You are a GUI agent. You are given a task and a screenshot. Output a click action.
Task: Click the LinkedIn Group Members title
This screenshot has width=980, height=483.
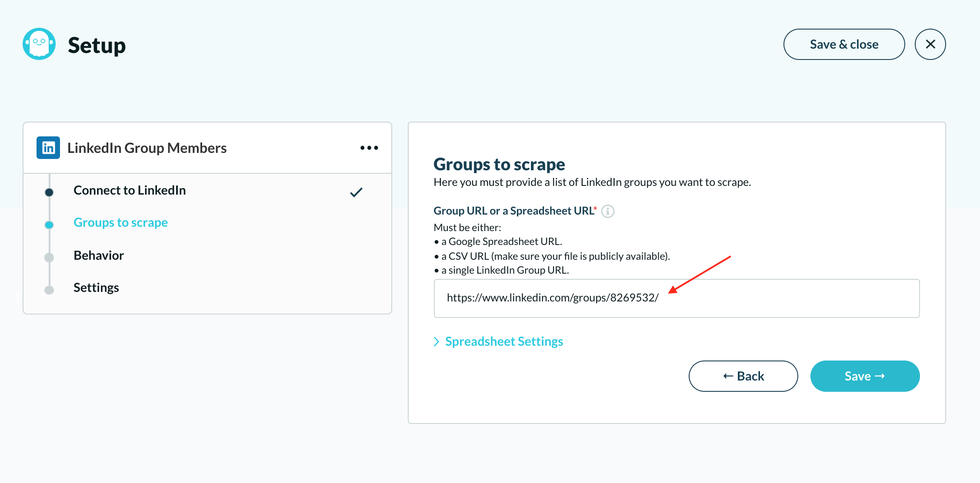click(x=147, y=148)
